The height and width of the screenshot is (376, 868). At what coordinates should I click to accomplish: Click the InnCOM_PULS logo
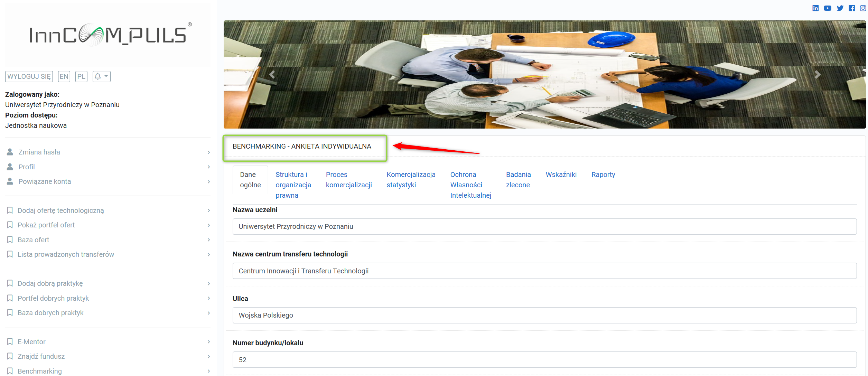(x=108, y=35)
